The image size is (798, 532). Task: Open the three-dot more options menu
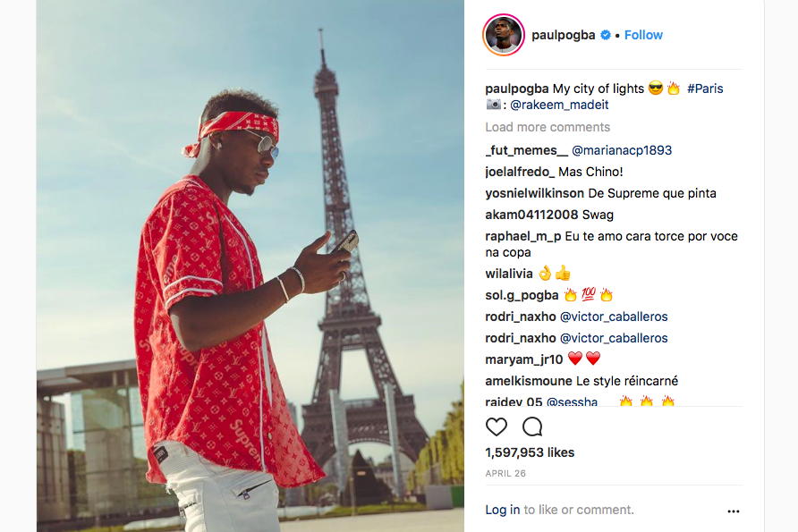pos(734,511)
